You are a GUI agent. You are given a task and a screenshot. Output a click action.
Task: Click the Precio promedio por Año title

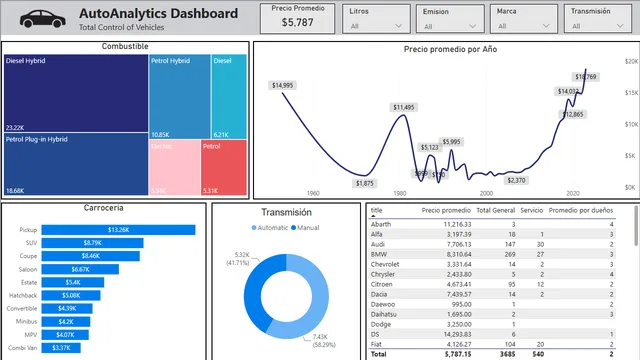[450, 49]
